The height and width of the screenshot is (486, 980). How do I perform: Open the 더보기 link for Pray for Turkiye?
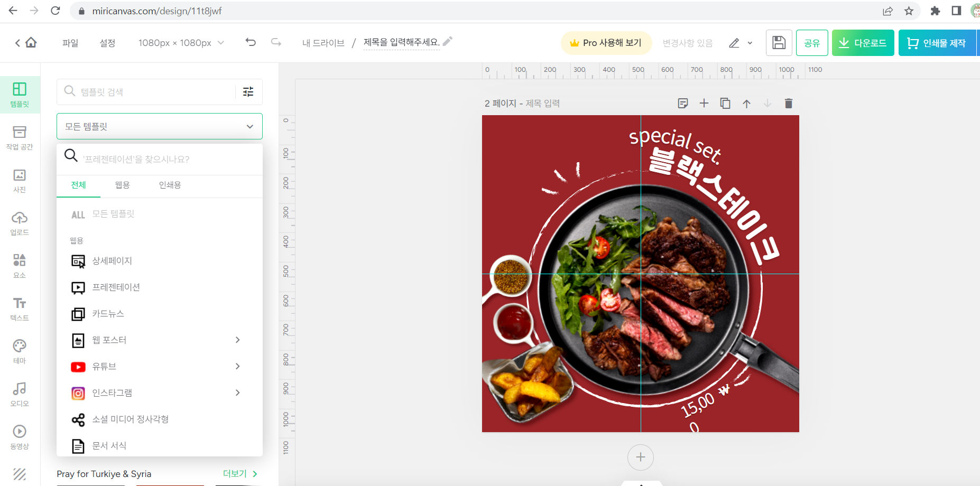(x=240, y=474)
